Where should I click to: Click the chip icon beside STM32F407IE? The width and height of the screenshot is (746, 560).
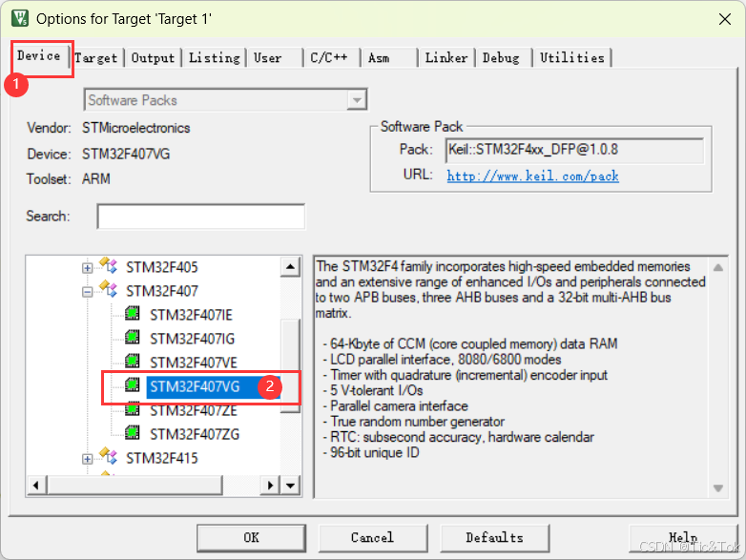coord(133,314)
